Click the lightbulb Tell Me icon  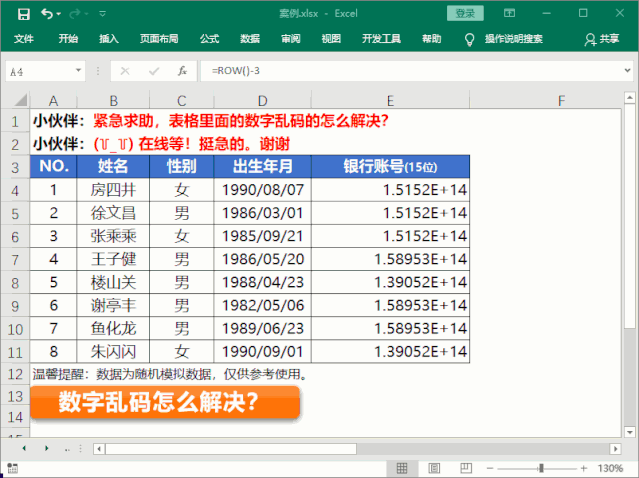pyautogui.click(x=469, y=39)
